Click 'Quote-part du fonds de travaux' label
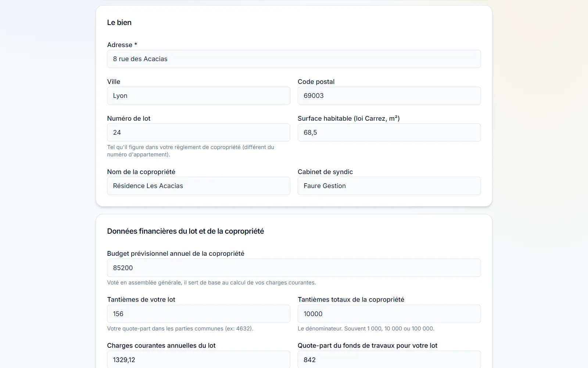Screen dimensions: 588x368 (x=367, y=346)
